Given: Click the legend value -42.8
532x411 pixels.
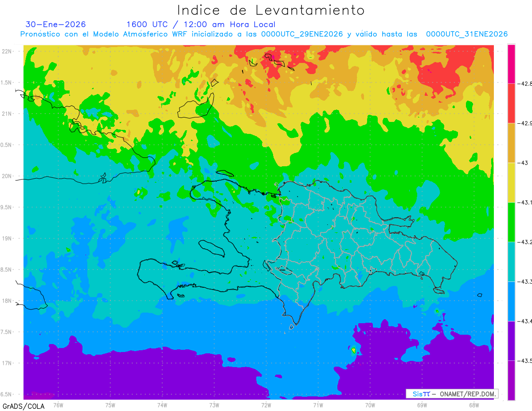Looking at the screenshot, I should pos(524,83).
